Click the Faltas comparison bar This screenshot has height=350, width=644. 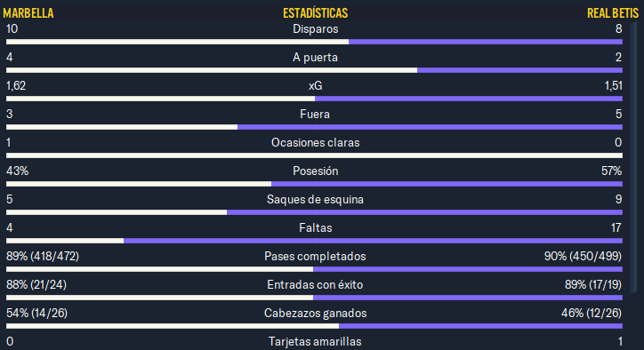click(314, 241)
